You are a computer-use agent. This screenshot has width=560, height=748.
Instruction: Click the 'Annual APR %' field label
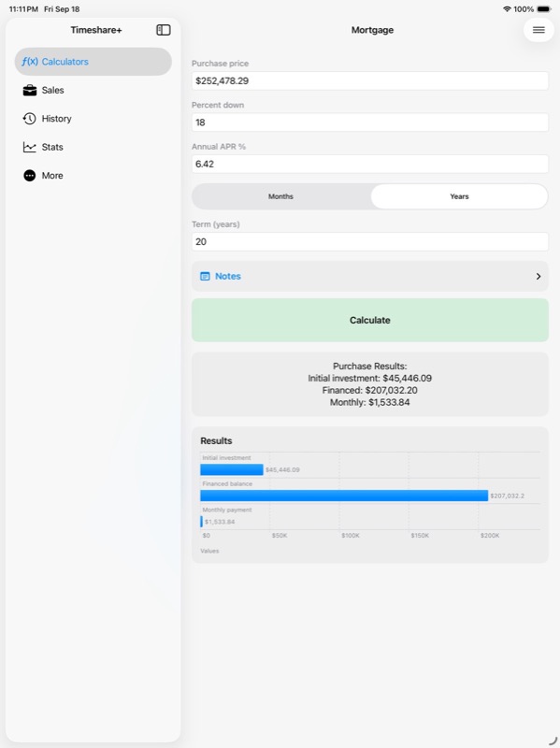coord(219,147)
